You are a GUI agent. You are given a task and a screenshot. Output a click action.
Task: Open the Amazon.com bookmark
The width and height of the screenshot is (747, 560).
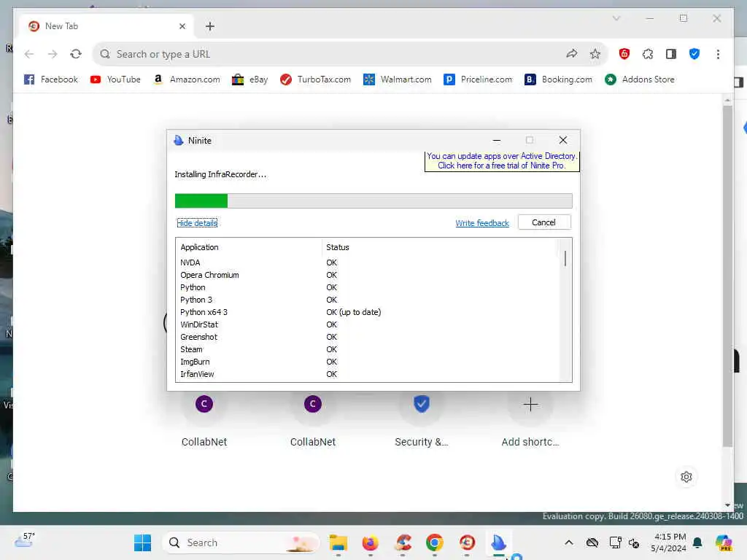(187, 79)
